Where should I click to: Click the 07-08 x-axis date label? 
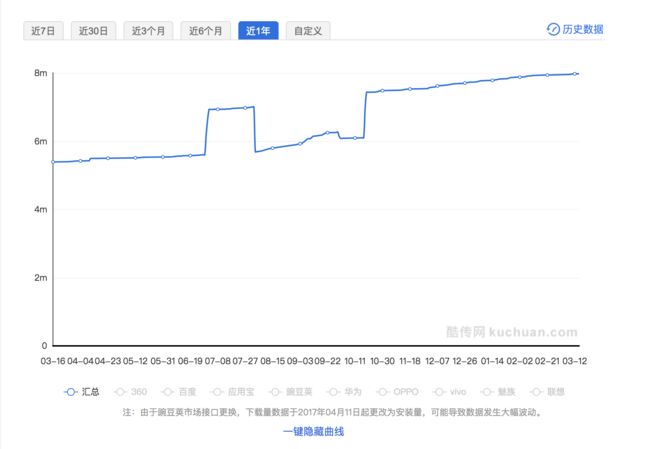218,361
